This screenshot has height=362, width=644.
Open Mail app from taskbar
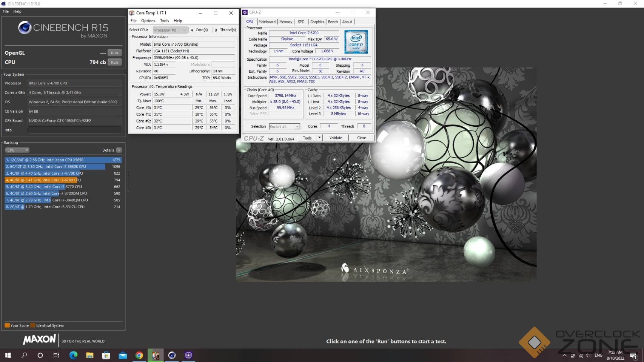tap(123, 355)
